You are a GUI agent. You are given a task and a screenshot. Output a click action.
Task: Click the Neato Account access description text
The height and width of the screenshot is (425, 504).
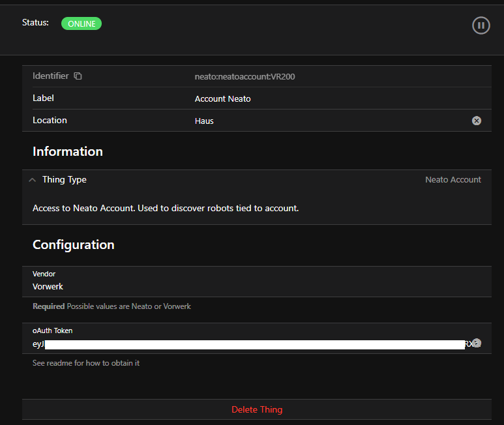tap(166, 209)
